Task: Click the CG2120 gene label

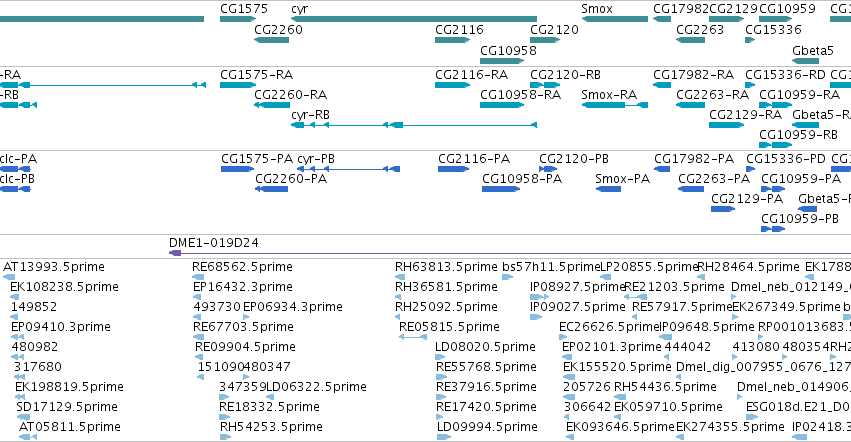Action: 554,29
